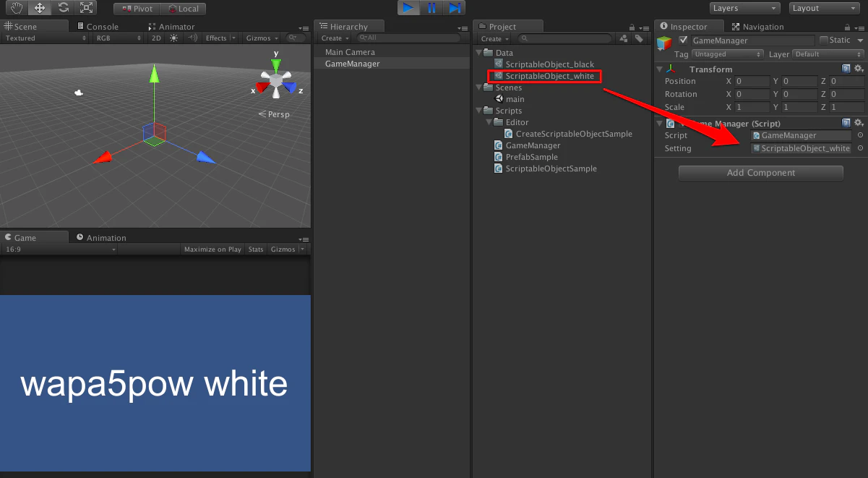The height and width of the screenshot is (478, 868).
Task: Collapse the Transform component
Action: tap(659, 69)
